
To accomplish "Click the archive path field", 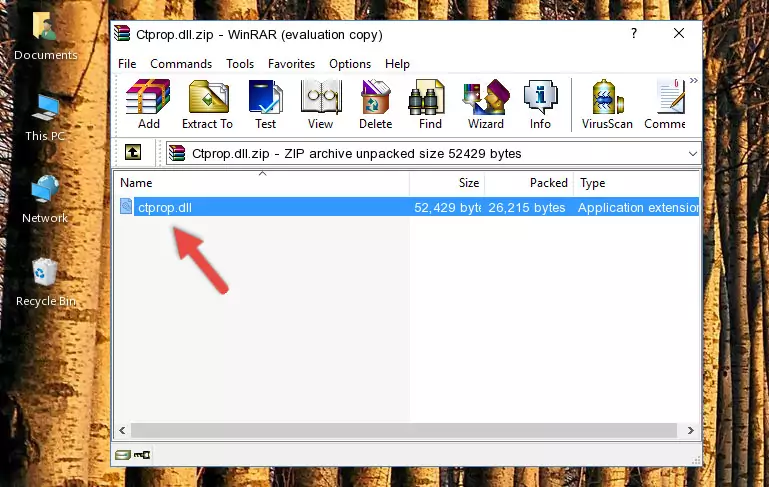I will (433, 154).
